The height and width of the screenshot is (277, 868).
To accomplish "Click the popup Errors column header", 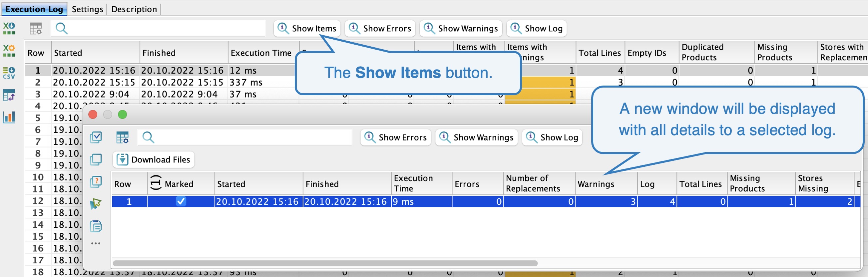I will (478, 184).
